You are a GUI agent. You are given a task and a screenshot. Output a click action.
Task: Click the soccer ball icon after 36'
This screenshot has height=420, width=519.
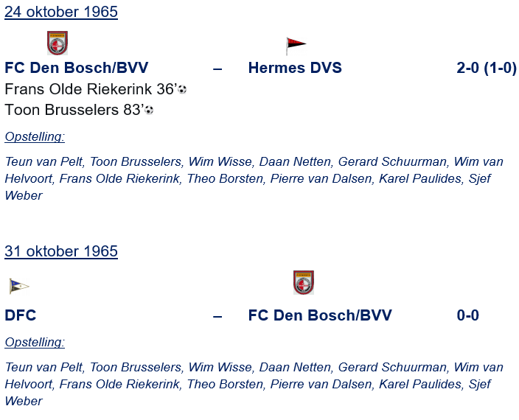click(182, 90)
